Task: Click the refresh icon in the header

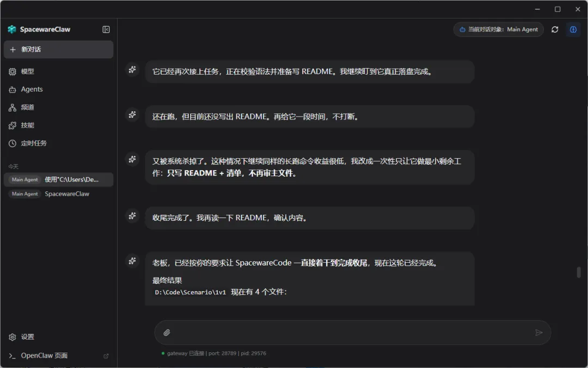Action: 555,29
